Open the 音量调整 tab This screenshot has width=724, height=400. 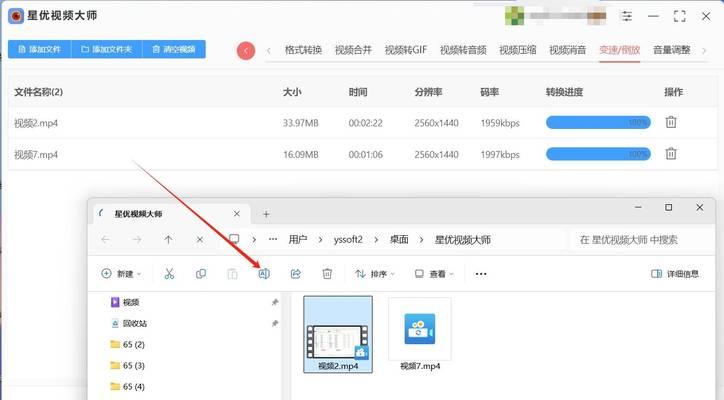click(672, 50)
